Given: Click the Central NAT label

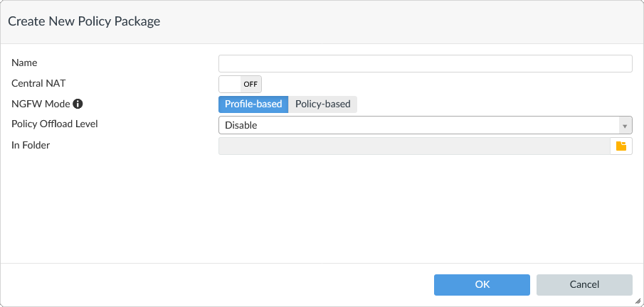Looking at the screenshot, I should (x=38, y=83).
